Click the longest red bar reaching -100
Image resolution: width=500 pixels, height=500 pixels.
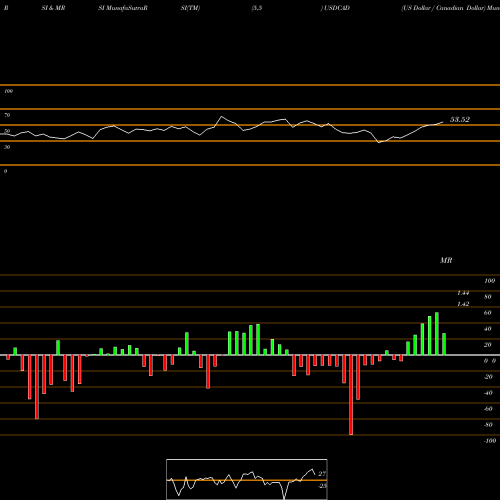point(351,395)
